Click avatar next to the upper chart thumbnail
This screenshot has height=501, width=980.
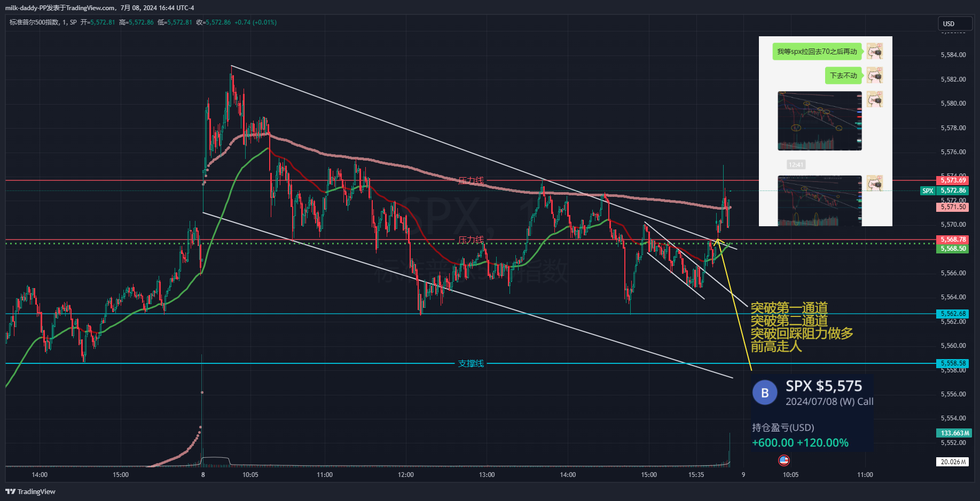click(x=874, y=99)
